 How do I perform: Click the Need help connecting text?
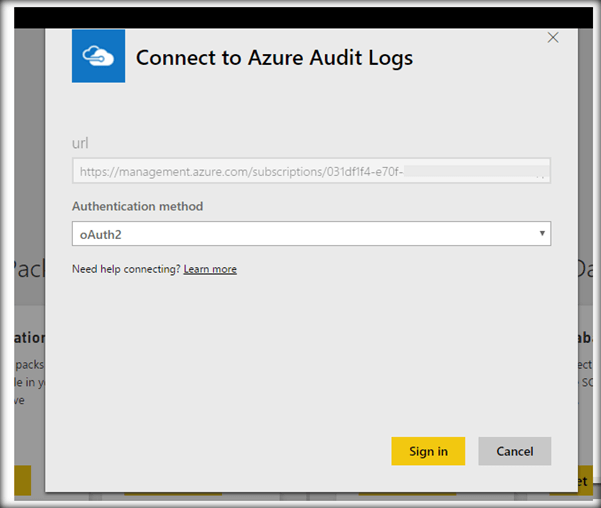coord(126,269)
